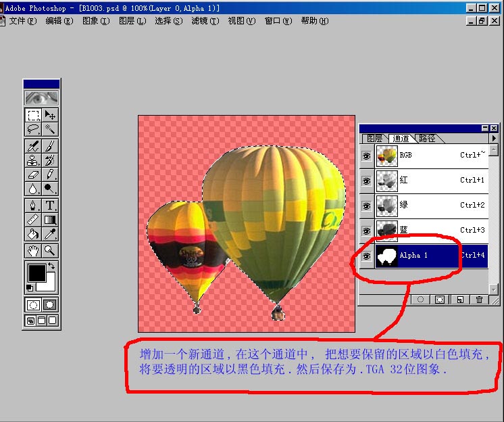Select the History Brush tool
The image size is (504, 422).
point(50,160)
